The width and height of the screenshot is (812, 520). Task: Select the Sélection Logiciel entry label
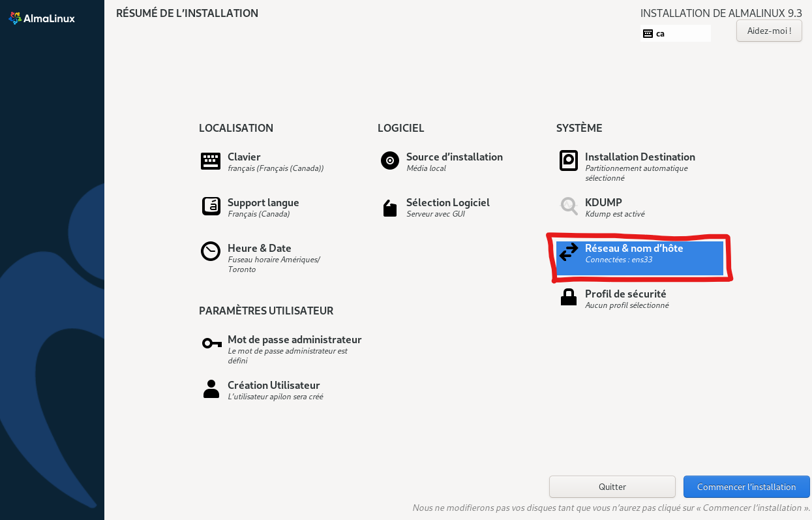[447, 203]
